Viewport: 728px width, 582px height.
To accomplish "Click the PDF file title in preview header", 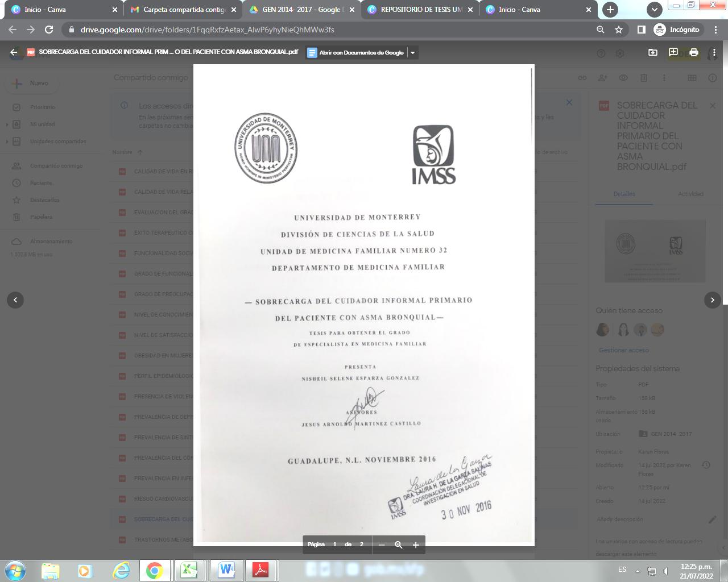I will [168, 52].
